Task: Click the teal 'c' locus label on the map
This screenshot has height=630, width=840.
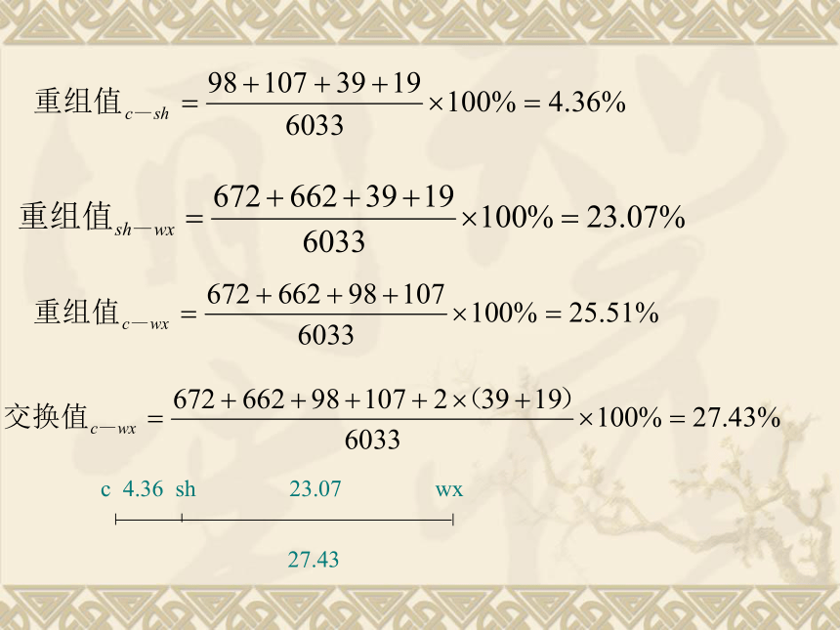Action: coord(105,489)
